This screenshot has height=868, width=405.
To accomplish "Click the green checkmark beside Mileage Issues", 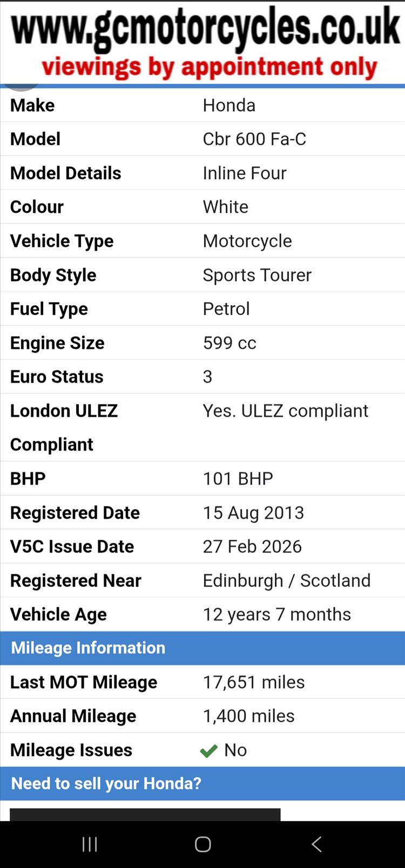I will click(x=208, y=751).
